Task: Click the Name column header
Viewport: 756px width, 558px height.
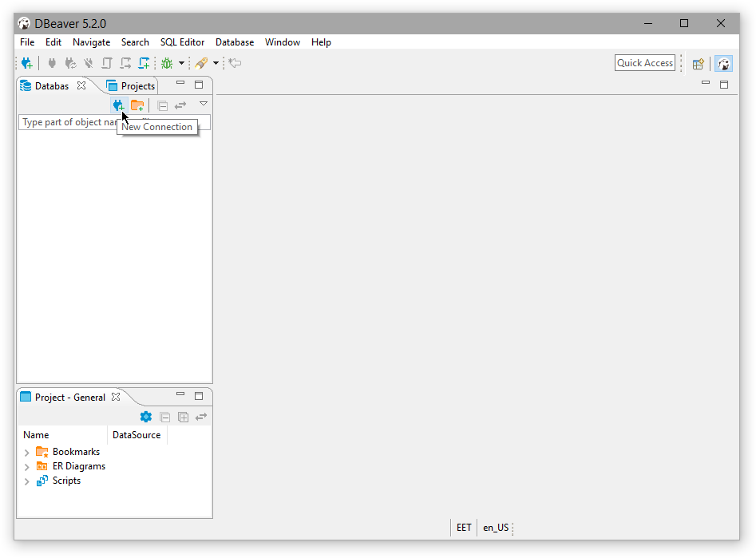Action: coord(36,435)
